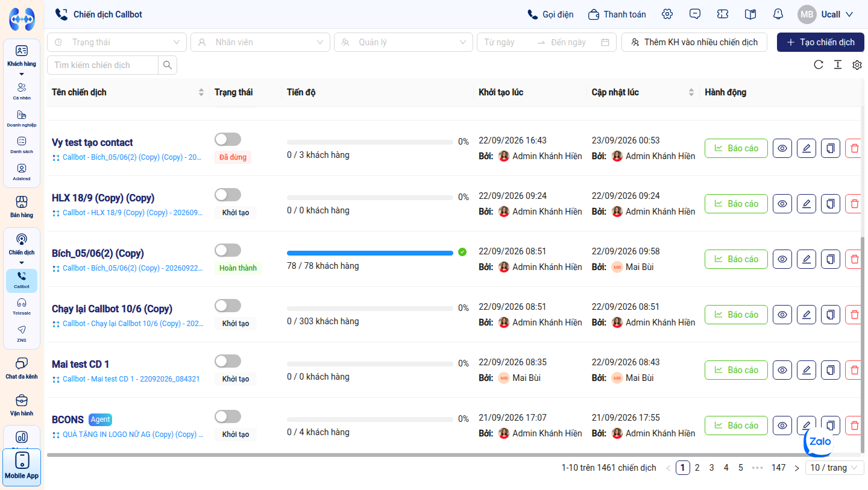Image resolution: width=868 pixels, height=490 pixels.
Task: Go to Bán hàng in the sidebar
Action: point(22,207)
